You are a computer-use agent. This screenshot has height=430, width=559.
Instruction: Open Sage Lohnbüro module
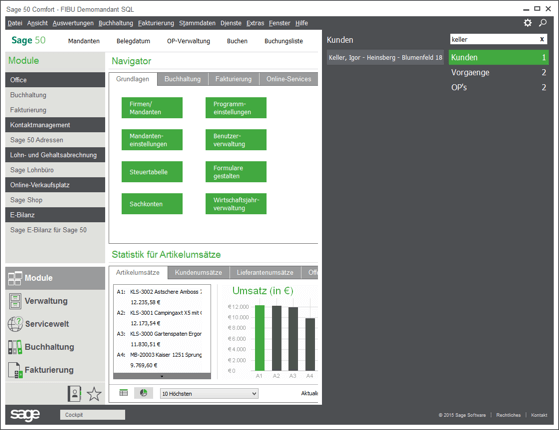click(55, 170)
